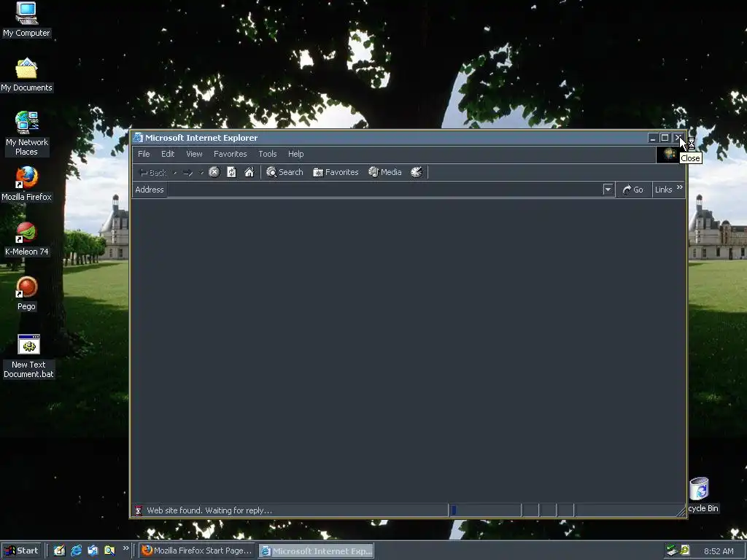Open the Start menu
Image resolution: width=747 pixels, height=560 pixels.
21,551
